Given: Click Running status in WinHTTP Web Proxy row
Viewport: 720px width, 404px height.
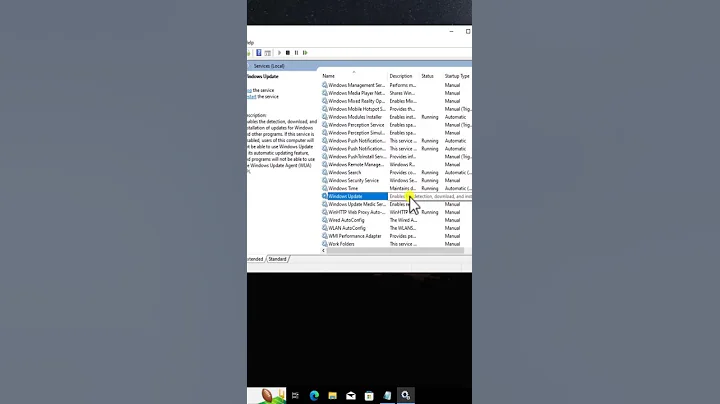Looking at the screenshot, I should point(430,212).
